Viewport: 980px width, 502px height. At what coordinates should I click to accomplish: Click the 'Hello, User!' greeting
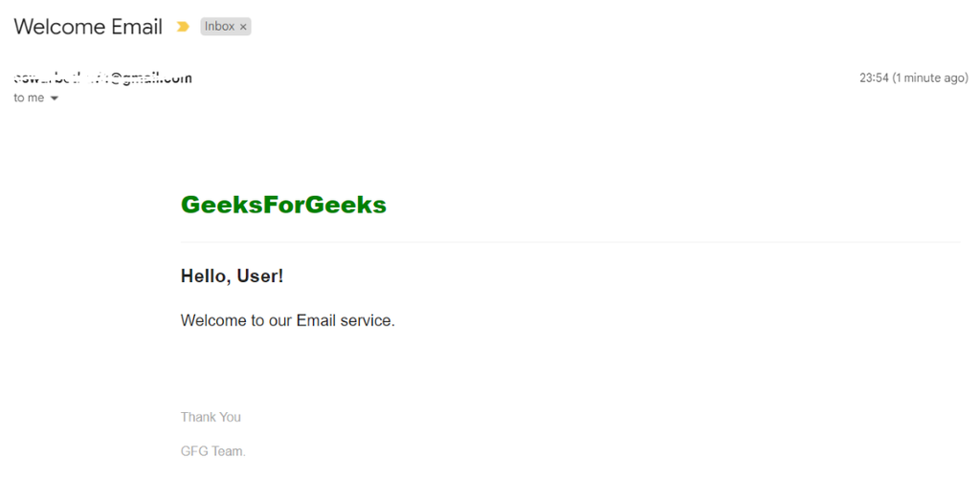[232, 276]
